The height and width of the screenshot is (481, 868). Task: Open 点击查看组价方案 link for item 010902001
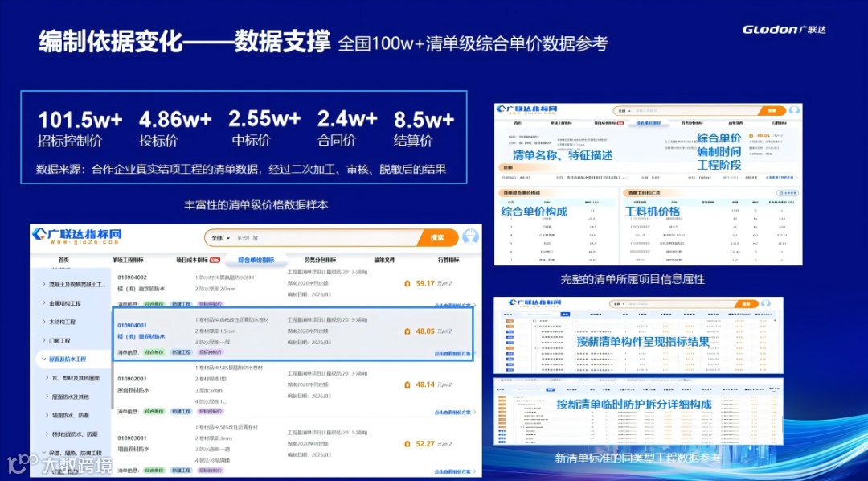[x=454, y=413]
